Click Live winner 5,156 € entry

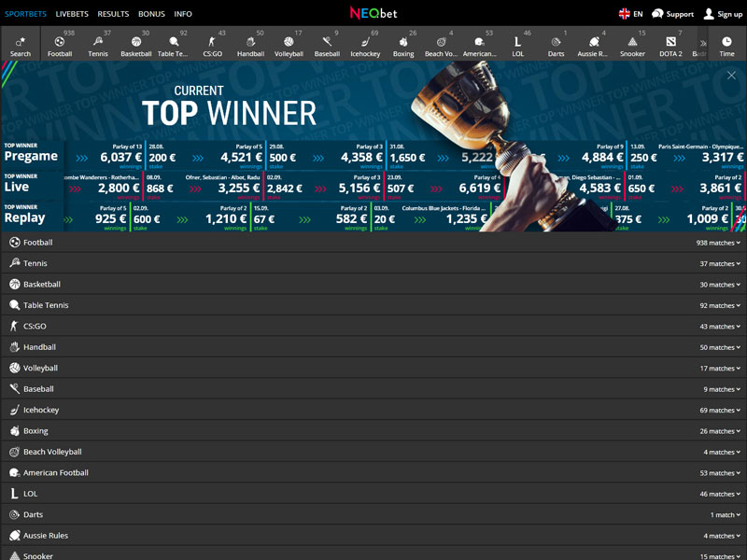[x=359, y=189]
